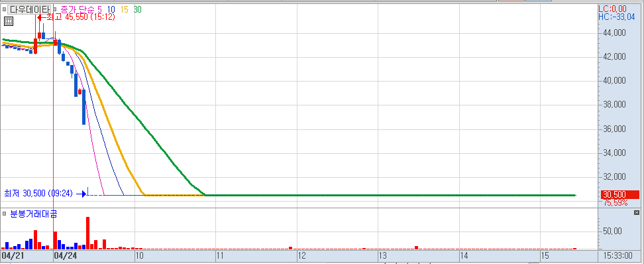Click the magenta 5-period MA label
This screenshot has width=644, height=264.
coord(100,9)
